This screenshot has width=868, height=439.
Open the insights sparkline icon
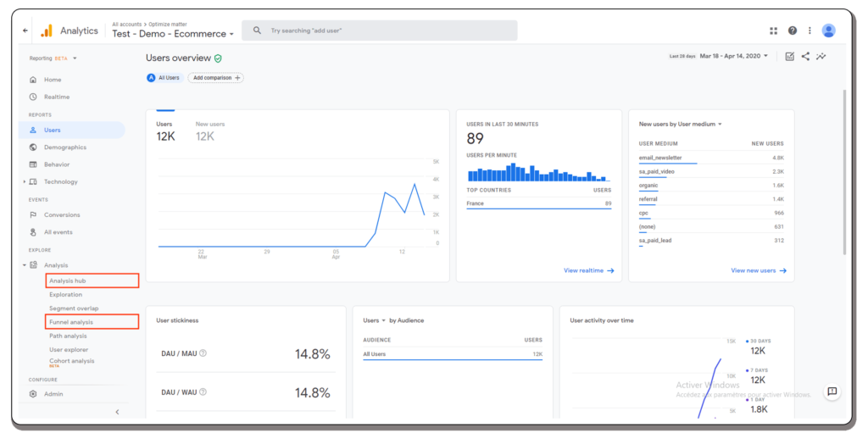[x=821, y=57]
